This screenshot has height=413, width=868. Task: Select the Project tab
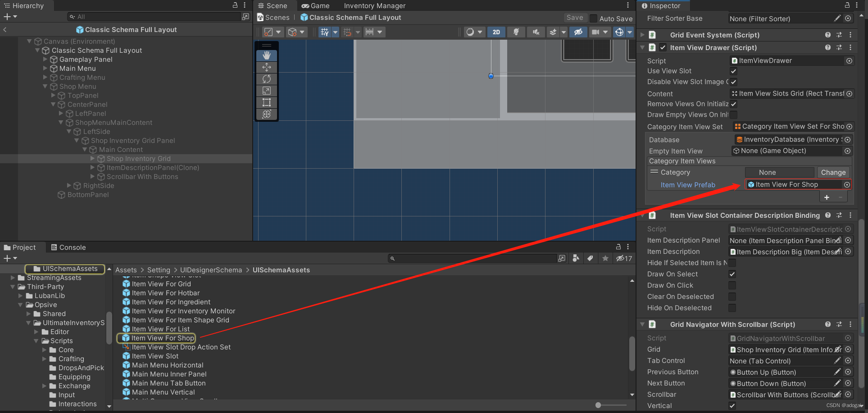pos(20,247)
